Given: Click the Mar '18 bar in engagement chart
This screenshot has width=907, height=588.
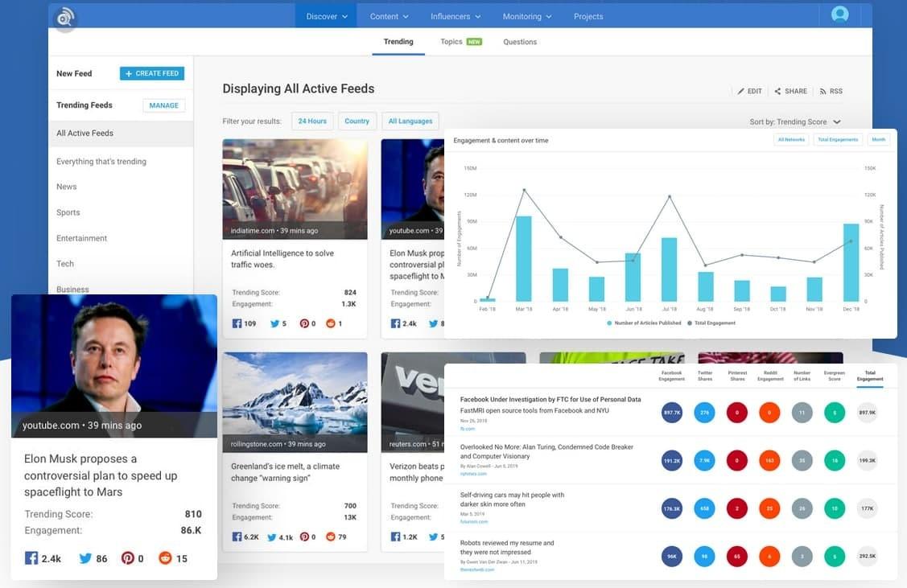Looking at the screenshot, I should coord(523,258).
